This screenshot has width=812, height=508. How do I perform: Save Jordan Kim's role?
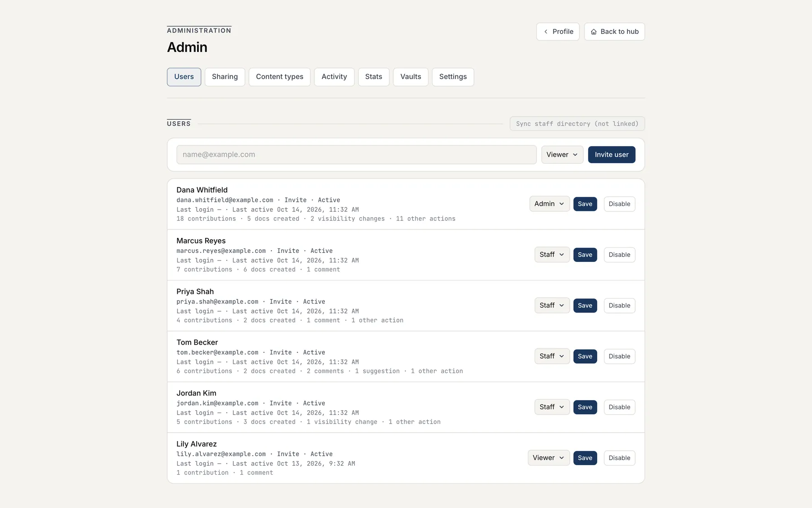(585, 407)
